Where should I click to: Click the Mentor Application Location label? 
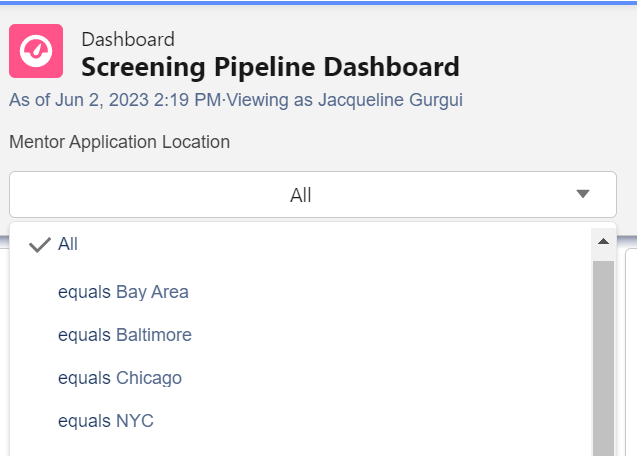119,142
